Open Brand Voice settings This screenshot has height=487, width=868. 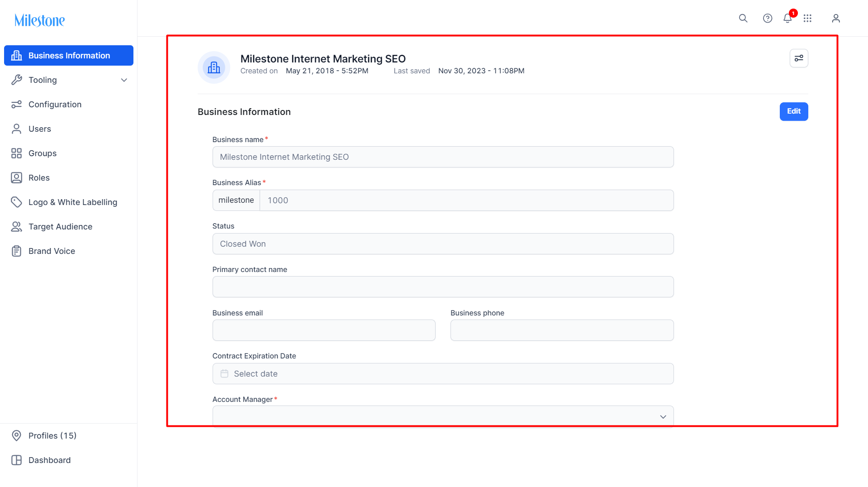click(x=69, y=251)
